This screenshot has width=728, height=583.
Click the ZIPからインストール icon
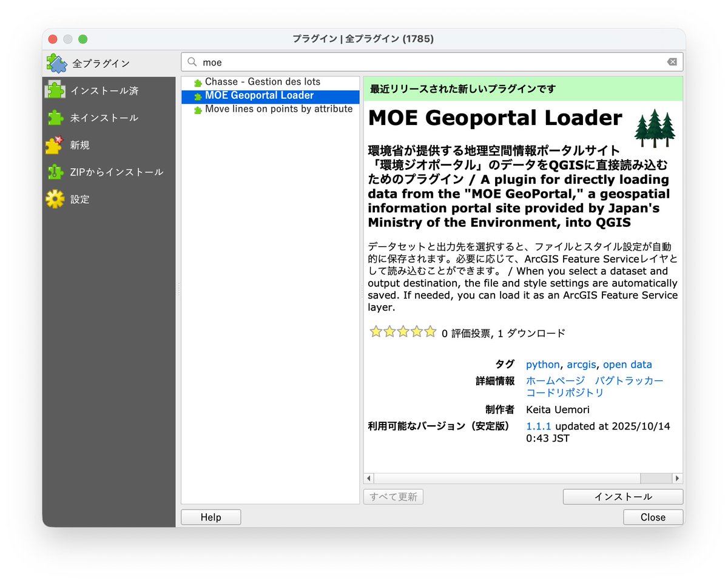55,172
